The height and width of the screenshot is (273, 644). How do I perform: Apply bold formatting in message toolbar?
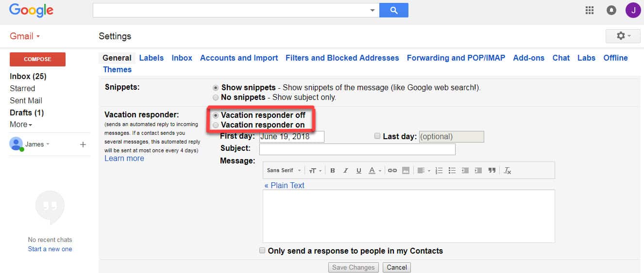click(333, 170)
